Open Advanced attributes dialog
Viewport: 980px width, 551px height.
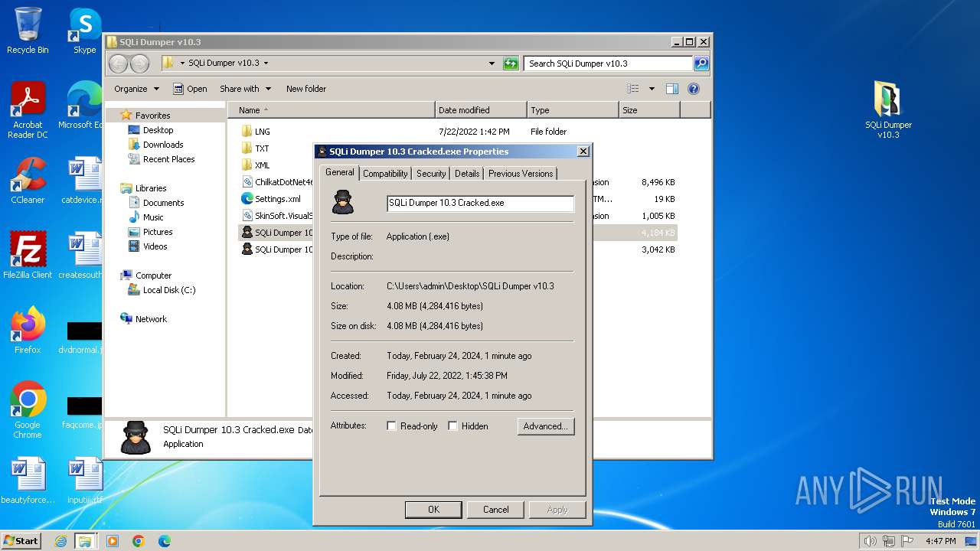click(x=545, y=426)
